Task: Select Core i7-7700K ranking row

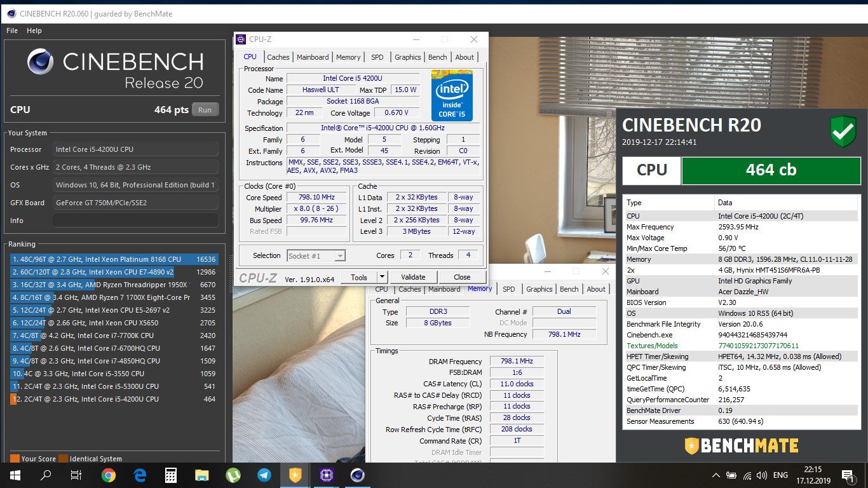Action: tap(114, 335)
